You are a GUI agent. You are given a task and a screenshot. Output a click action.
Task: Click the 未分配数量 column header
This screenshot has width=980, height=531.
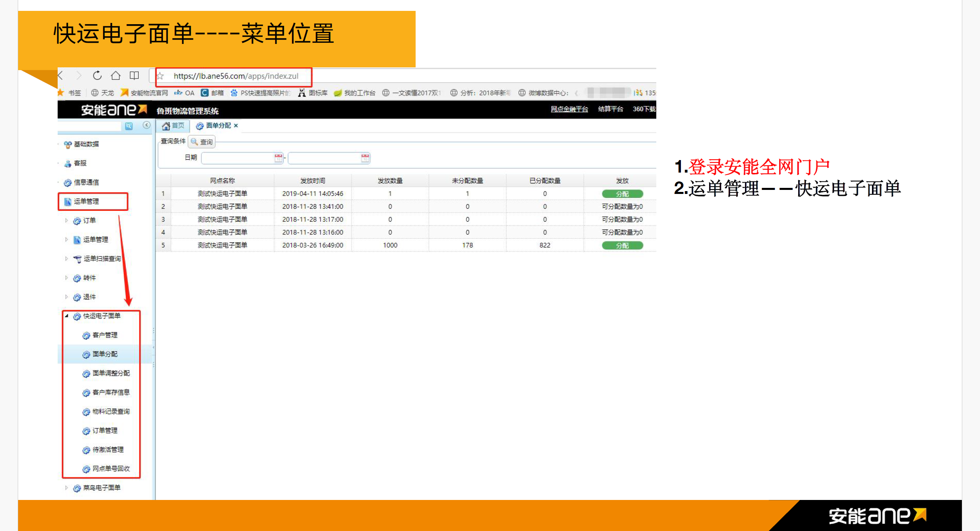[x=468, y=181]
